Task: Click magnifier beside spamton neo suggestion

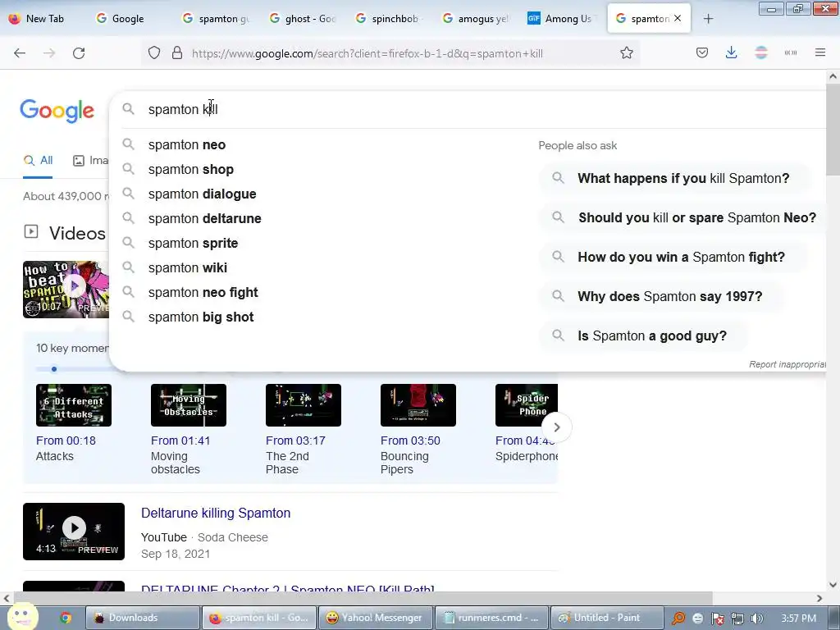Action: [128, 144]
